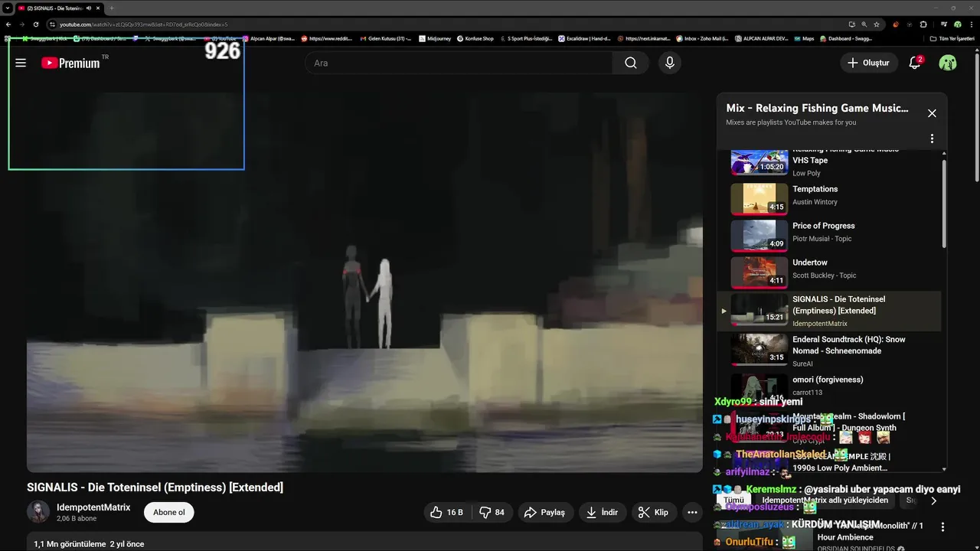The height and width of the screenshot is (551, 980).
Task: Reload the page
Action: coord(37,24)
